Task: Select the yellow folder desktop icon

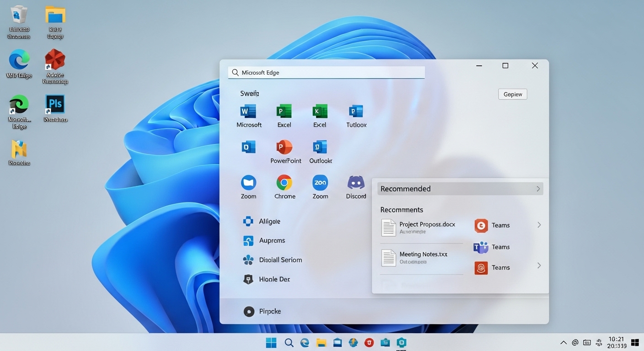Action: [55, 22]
